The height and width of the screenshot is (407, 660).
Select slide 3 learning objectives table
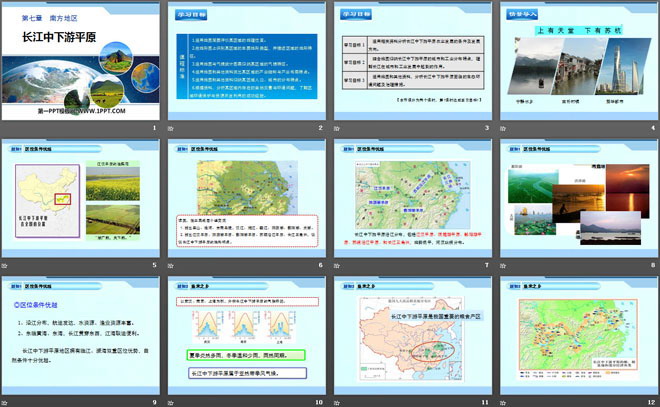411,65
